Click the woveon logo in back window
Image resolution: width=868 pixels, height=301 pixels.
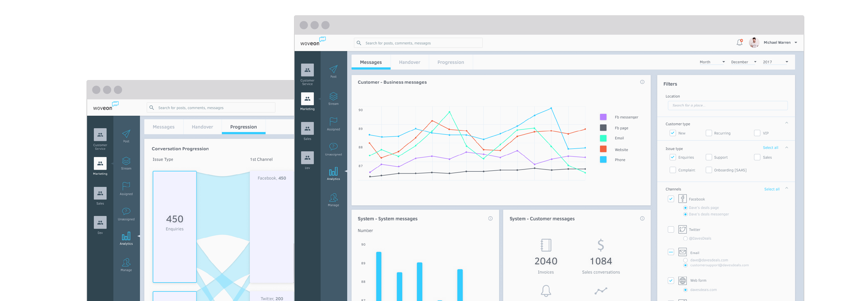click(106, 106)
